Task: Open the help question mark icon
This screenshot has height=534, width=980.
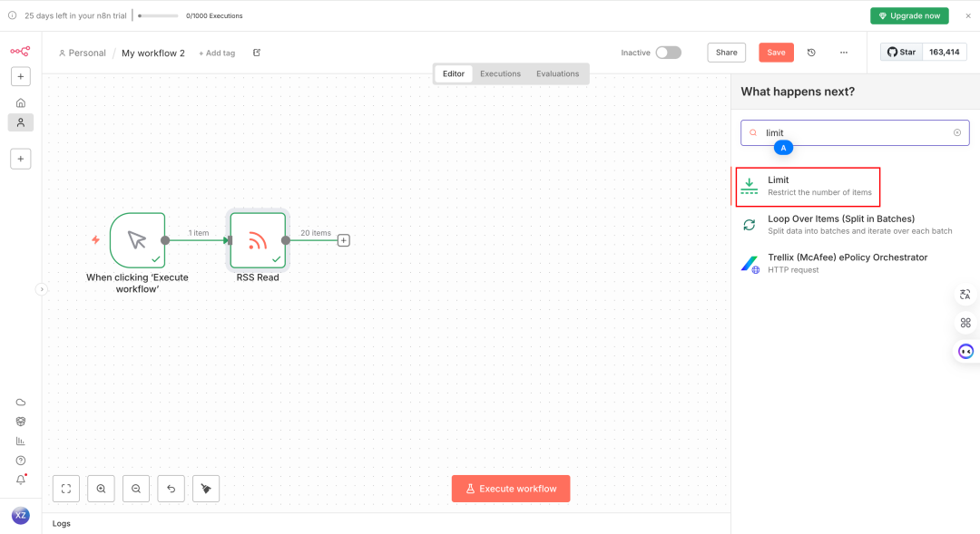Action: (x=21, y=461)
